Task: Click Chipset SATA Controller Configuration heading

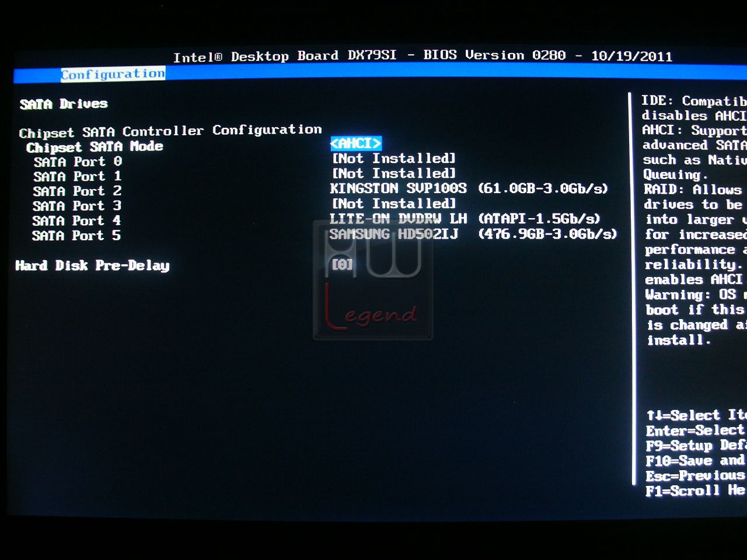Action: pos(170,131)
